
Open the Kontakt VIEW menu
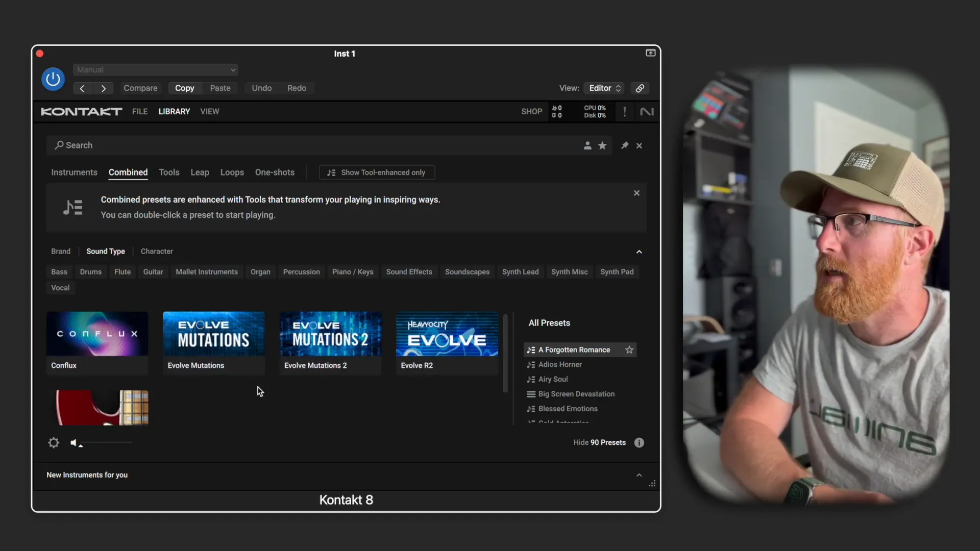[209, 111]
